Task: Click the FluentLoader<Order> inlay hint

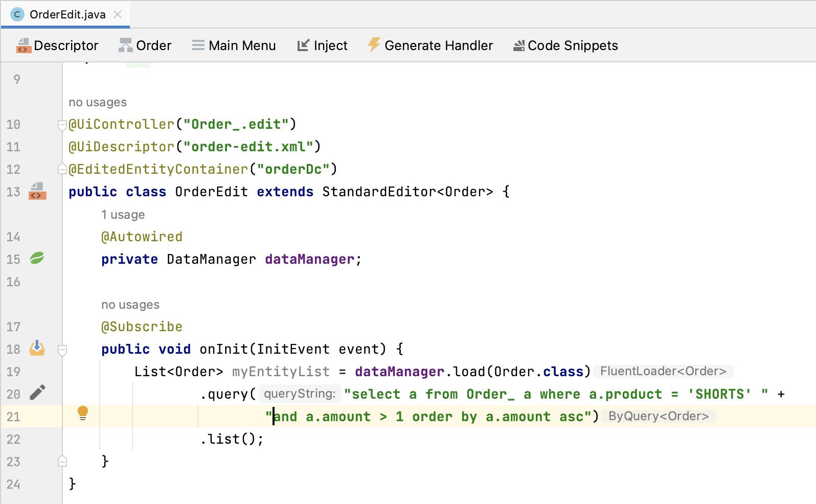Action: [663, 371]
